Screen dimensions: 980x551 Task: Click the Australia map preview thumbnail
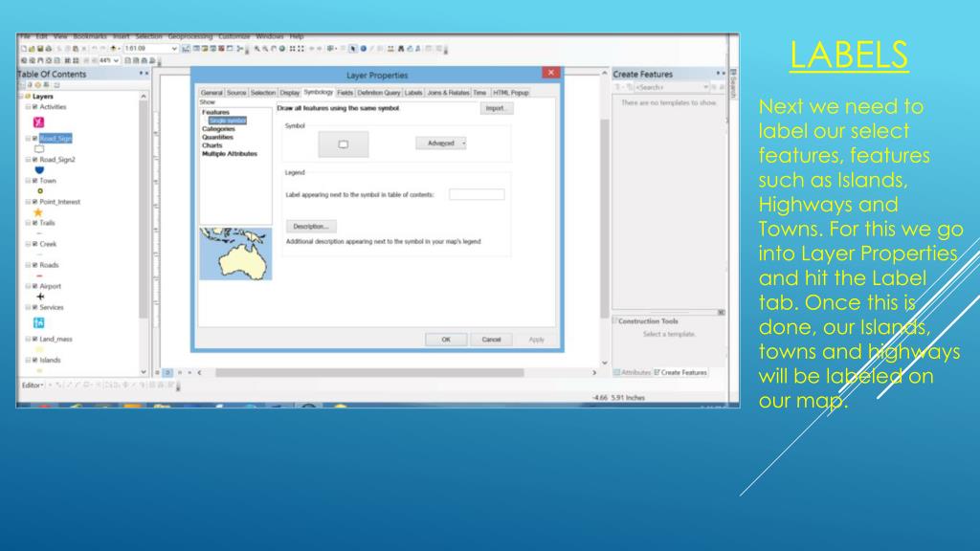click(235, 253)
